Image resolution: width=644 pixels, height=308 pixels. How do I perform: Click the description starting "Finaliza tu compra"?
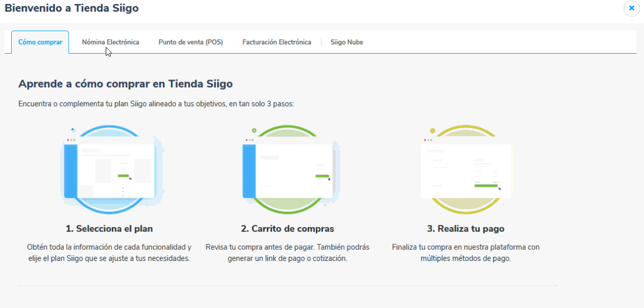point(466,253)
